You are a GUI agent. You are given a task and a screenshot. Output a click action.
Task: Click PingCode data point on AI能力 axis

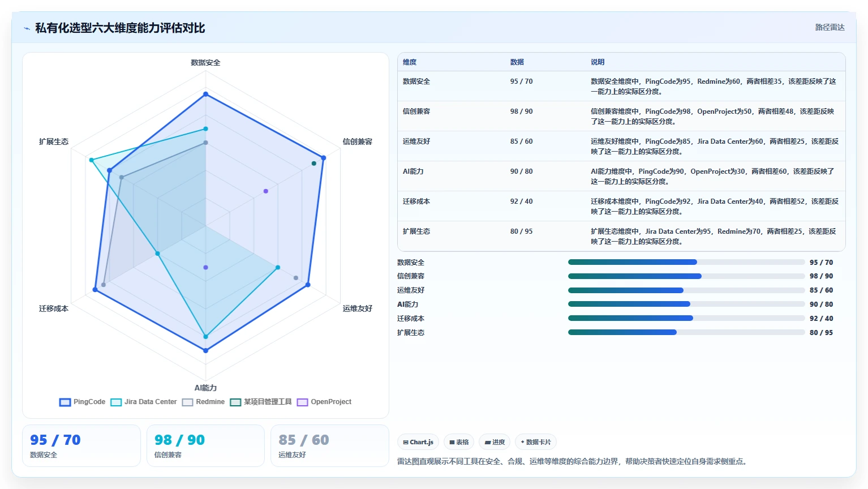[205, 350]
